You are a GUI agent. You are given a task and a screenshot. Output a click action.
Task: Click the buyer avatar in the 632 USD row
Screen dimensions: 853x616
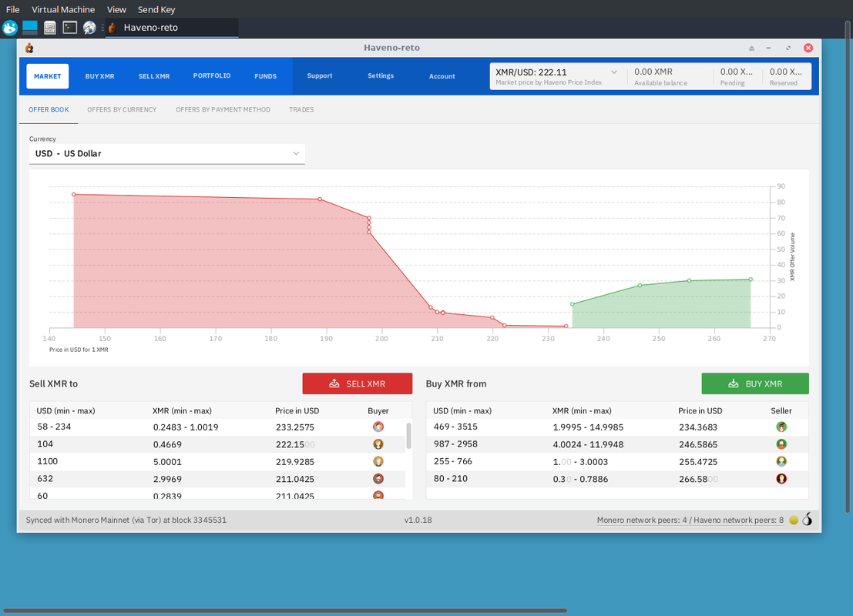(378, 479)
